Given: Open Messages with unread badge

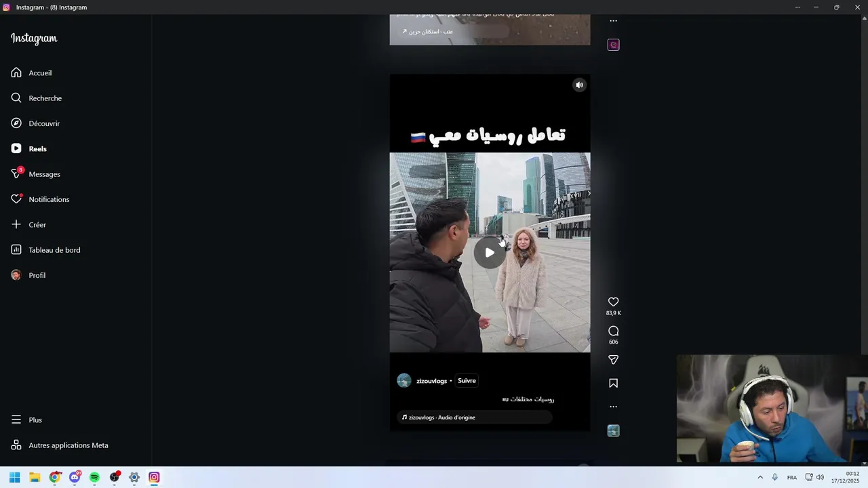Looking at the screenshot, I should (x=35, y=174).
